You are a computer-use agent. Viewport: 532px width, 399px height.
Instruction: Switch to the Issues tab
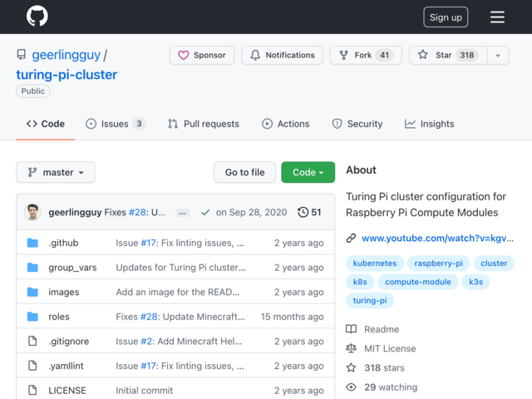(x=116, y=124)
